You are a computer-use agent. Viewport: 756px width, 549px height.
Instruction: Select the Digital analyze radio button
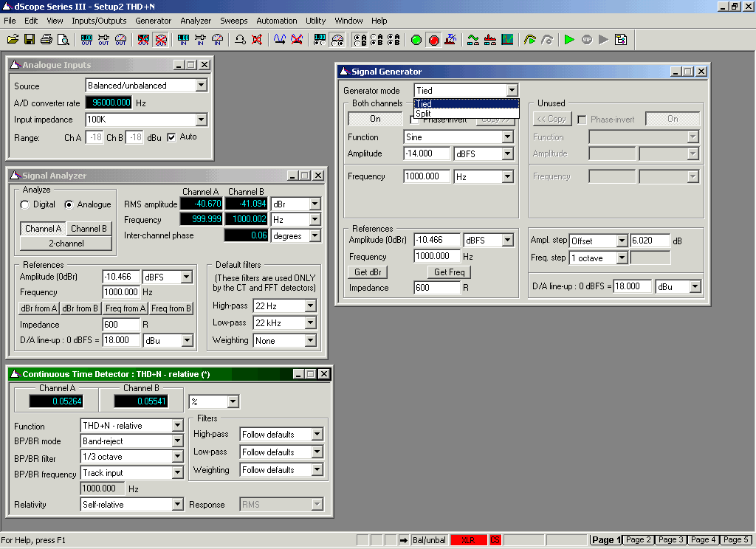click(24, 205)
